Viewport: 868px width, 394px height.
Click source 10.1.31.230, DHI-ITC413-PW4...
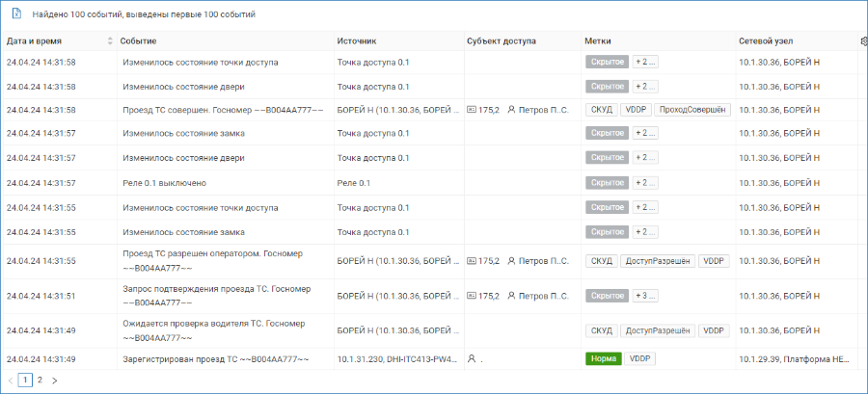click(x=398, y=359)
